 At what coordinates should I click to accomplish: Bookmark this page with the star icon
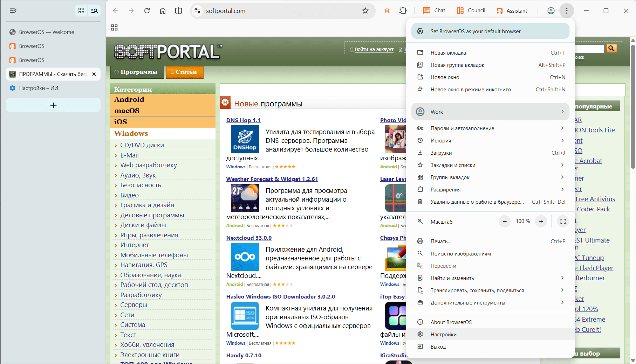(365, 11)
